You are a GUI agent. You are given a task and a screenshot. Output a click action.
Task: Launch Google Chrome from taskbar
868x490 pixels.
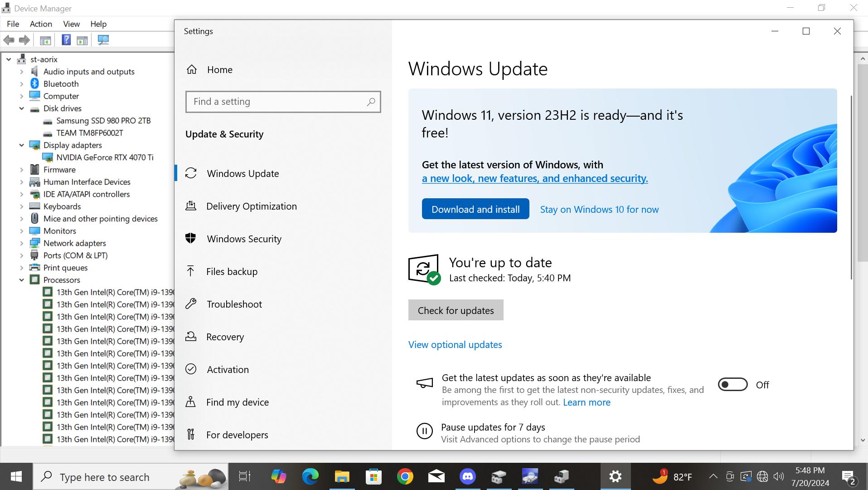[405, 477]
